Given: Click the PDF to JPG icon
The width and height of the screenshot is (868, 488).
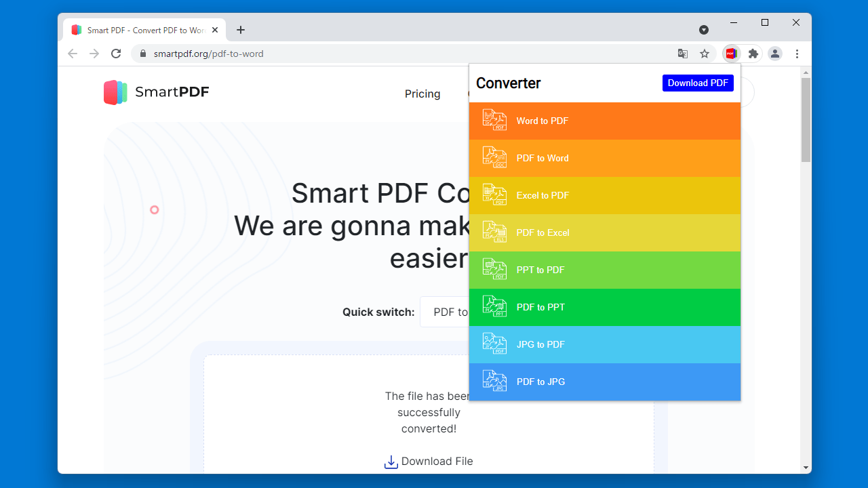Looking at the screenshot, I should click(x=494, y=381).
